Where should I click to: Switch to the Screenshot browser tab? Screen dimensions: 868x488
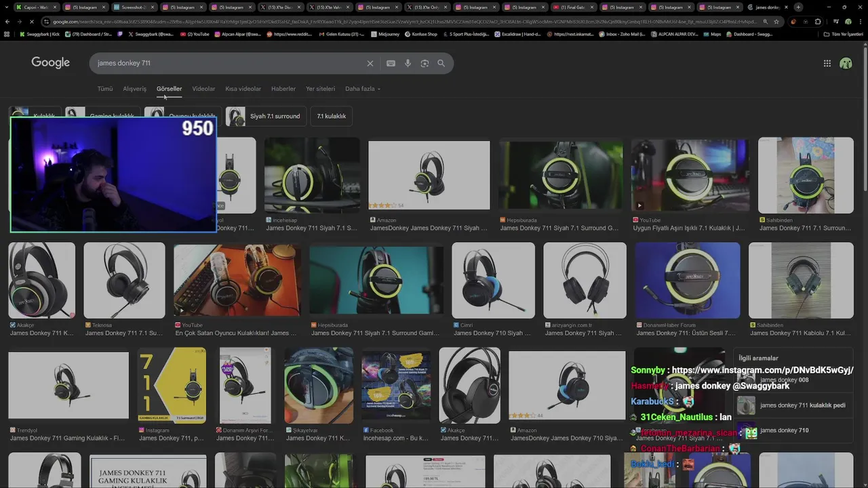click(x=133, y=7)
